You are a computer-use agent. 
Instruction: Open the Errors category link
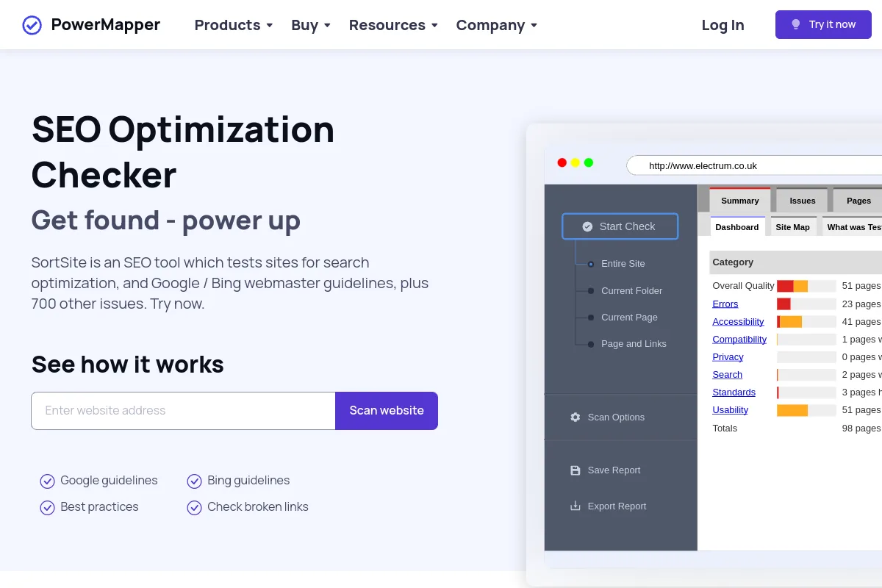coord(725,304)
